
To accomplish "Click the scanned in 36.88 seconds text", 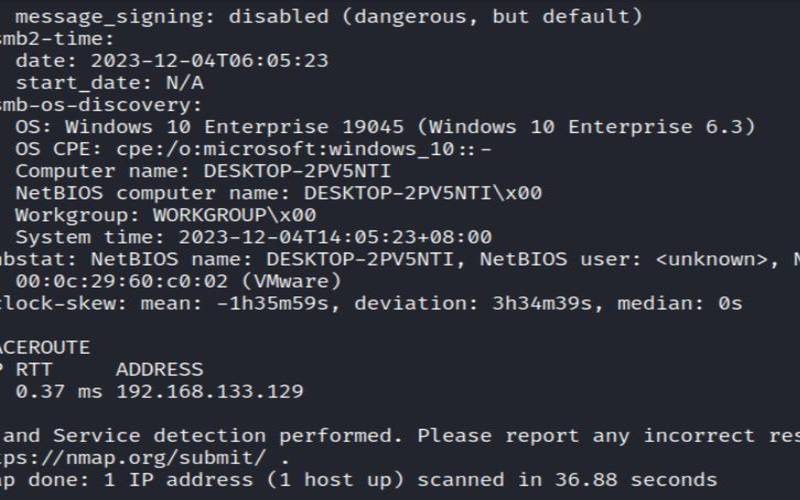I will click(x=567, y=480).
